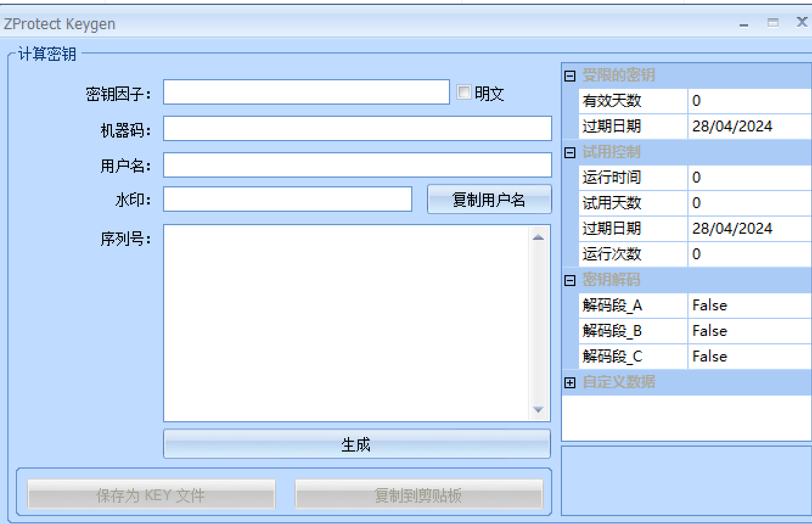
Task: Focus the 密钥因子 input field
Action: (307, 92)
